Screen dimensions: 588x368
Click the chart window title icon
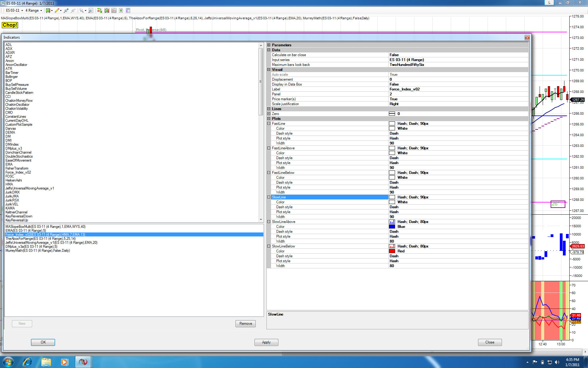click(x=2, y=3)
